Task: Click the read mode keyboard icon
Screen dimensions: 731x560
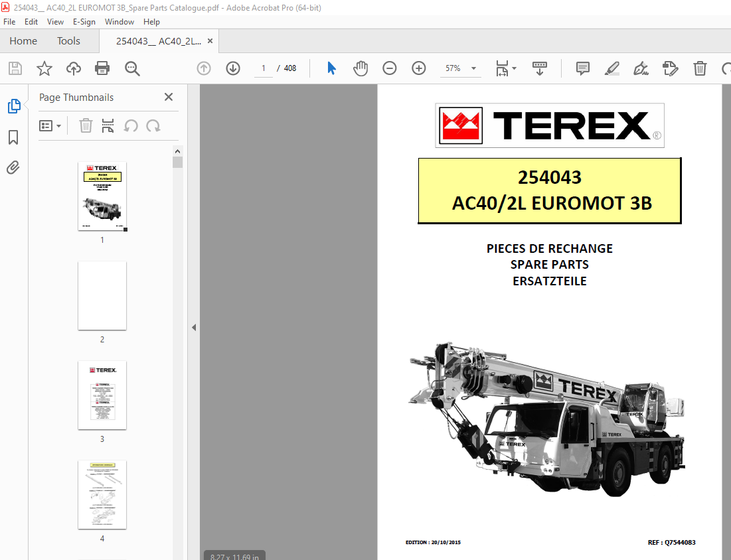Action: tap(539, 68)
